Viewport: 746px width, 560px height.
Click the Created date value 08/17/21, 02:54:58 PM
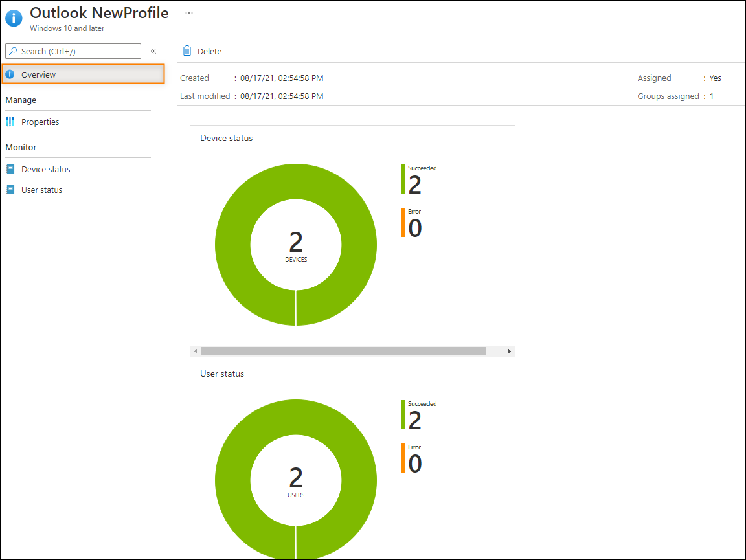(282, 78)
